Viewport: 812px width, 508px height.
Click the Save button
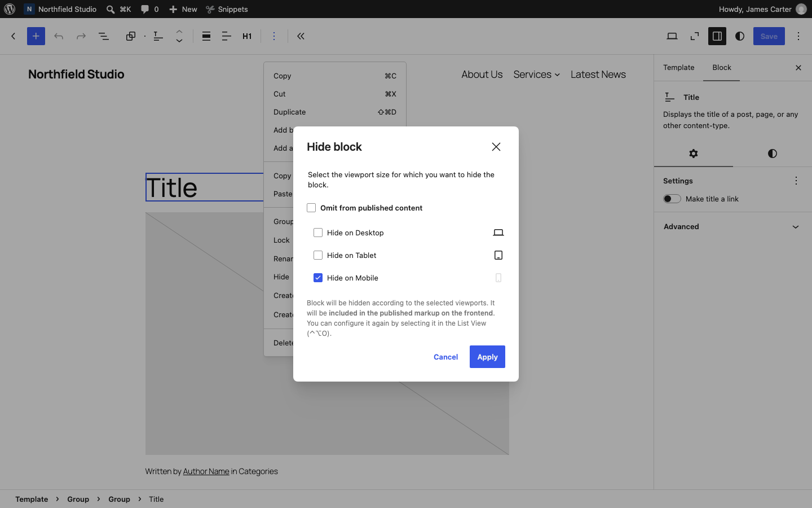coord(769,36)
